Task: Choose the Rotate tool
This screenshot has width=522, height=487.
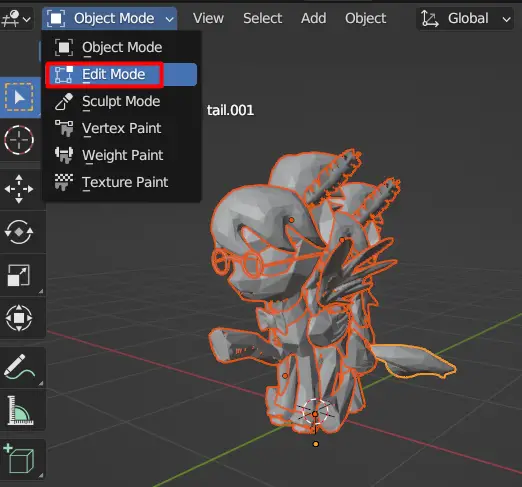Action: 19,232
